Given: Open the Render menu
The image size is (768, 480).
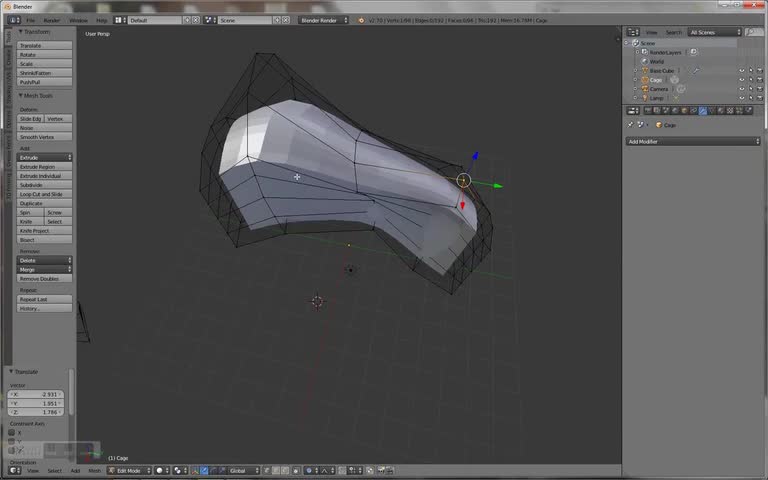Looking at the screenshot, I should click(51, 20).
